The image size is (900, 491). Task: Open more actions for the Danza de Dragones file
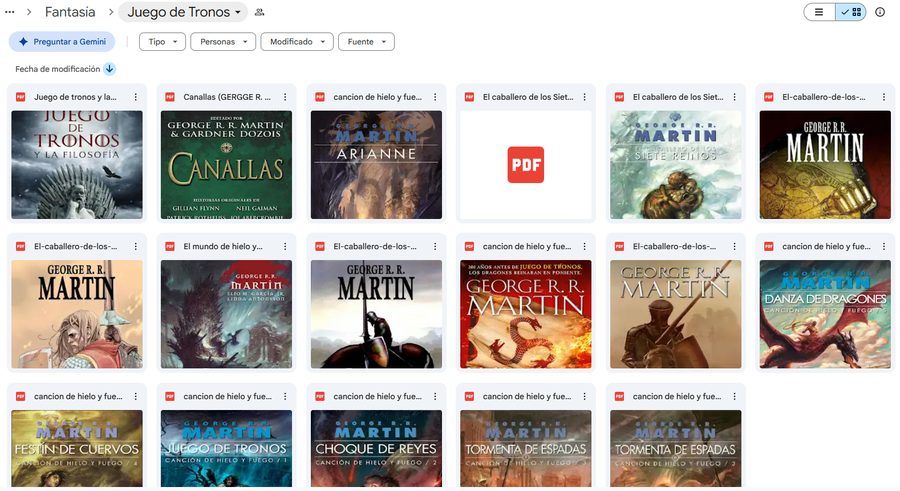point(884,246)
